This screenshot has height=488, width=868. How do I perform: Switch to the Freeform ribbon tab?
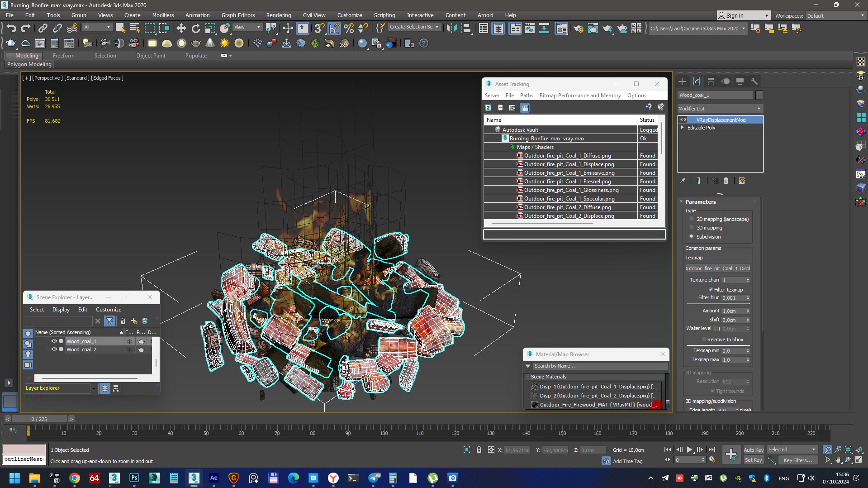(x=63, y=56)
